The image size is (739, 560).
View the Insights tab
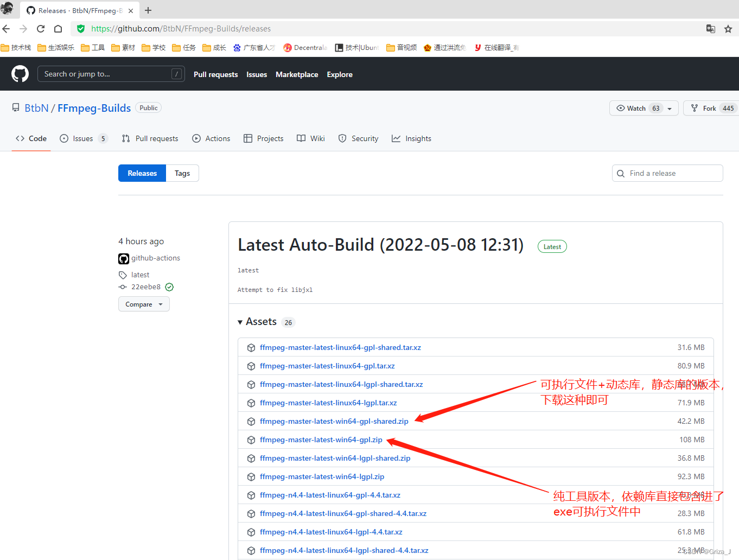point(412,138)
